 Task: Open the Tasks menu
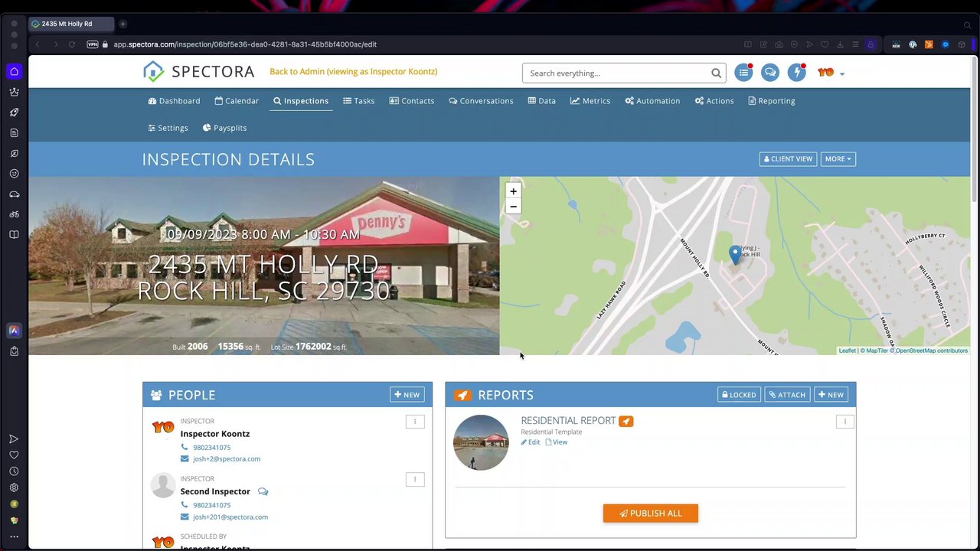[358, 101]
